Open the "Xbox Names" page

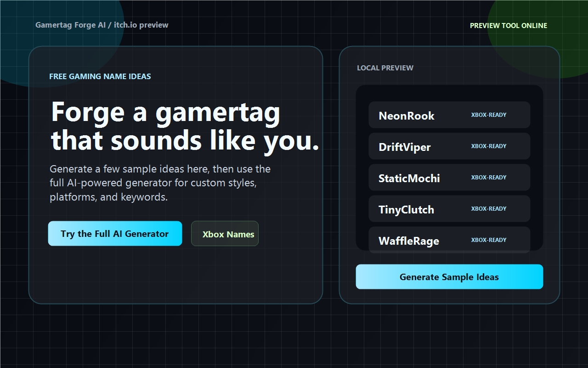tap(225, 233)
